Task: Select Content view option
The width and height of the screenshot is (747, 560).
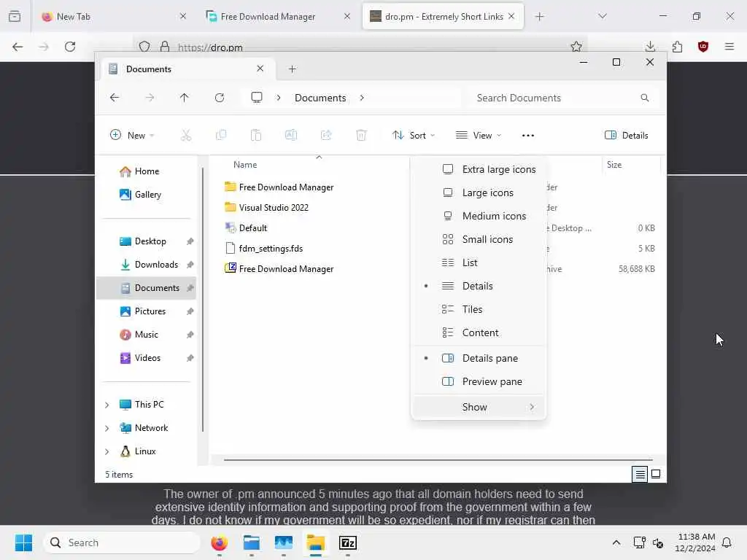Action: click(479, 332)
